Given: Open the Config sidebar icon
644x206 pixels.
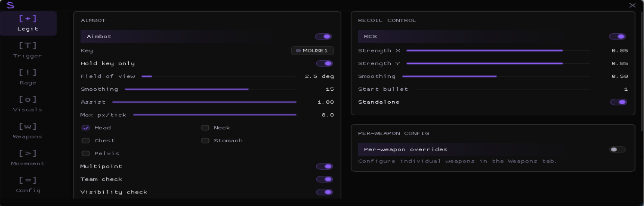Looking at the screenshot, I should tap(28, 180).
